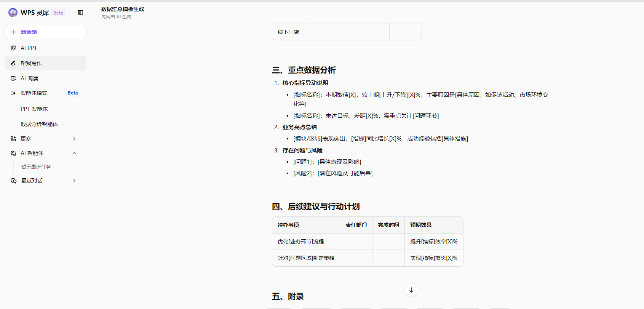644x309 pixels.
Task: Open the AI 阅读 book icon
Action: click(13, 78)
